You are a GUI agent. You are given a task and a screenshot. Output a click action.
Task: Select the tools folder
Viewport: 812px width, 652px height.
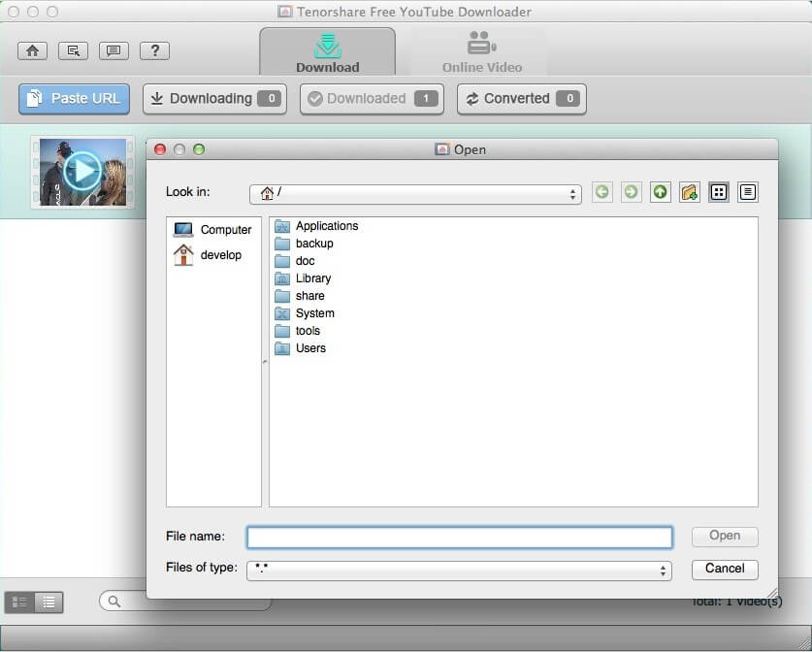298,331
